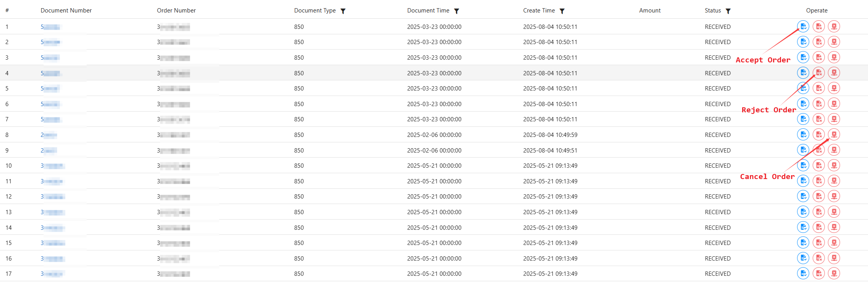Viewport: 868px width, 307px height.
Task: Filter by the Create Time column
Action: click(x=562, y=11)
